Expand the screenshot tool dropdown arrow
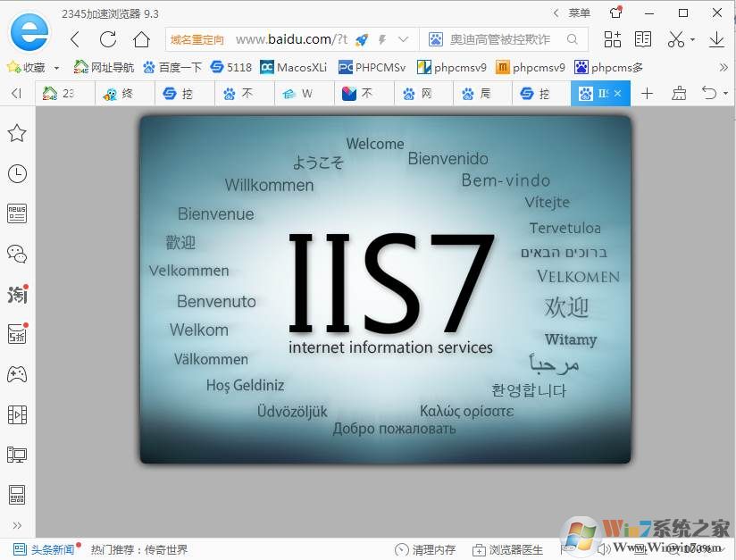 point(692,40)
